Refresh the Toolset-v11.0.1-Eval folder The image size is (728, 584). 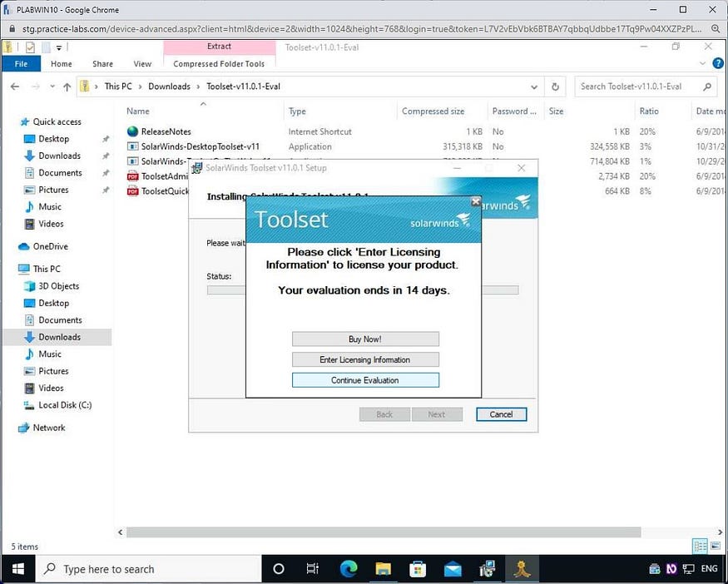point(555,87)
